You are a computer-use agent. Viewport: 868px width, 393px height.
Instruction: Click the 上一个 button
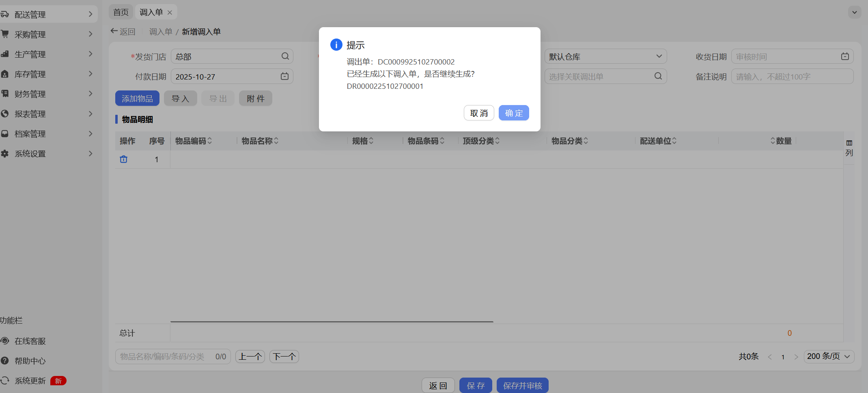point(250,356)
